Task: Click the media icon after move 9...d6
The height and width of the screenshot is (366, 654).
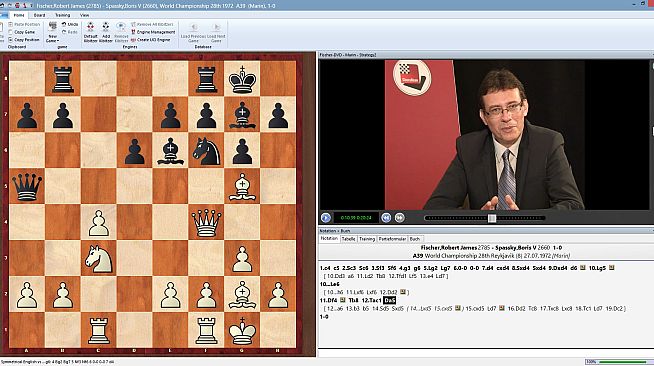Action: (583, 268)
